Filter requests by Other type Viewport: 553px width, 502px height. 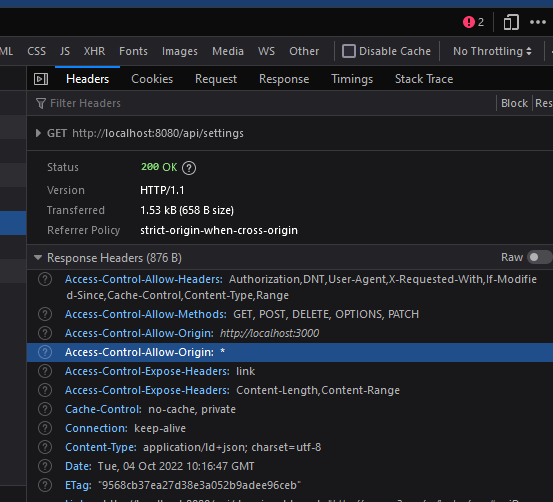(x=304, y=51)
